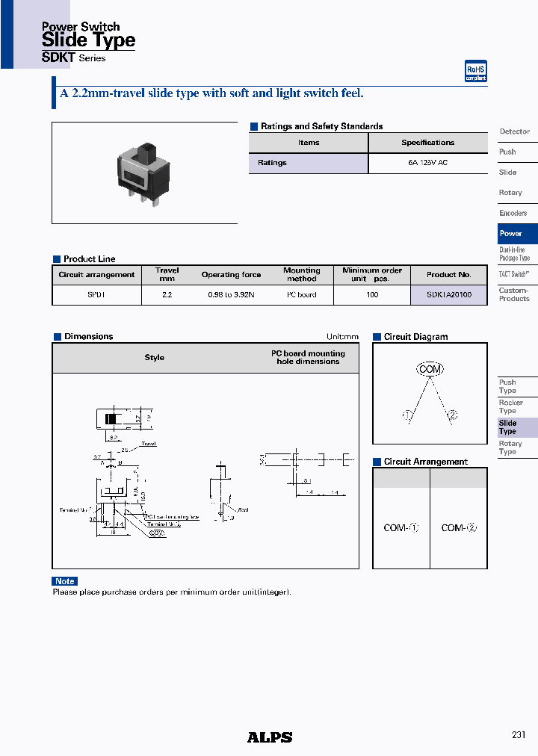Click the COM-1 circuit arrangement cell
The width and height of the screenshot is (538, 756).
pyautogui.click(x=401, y=527)
